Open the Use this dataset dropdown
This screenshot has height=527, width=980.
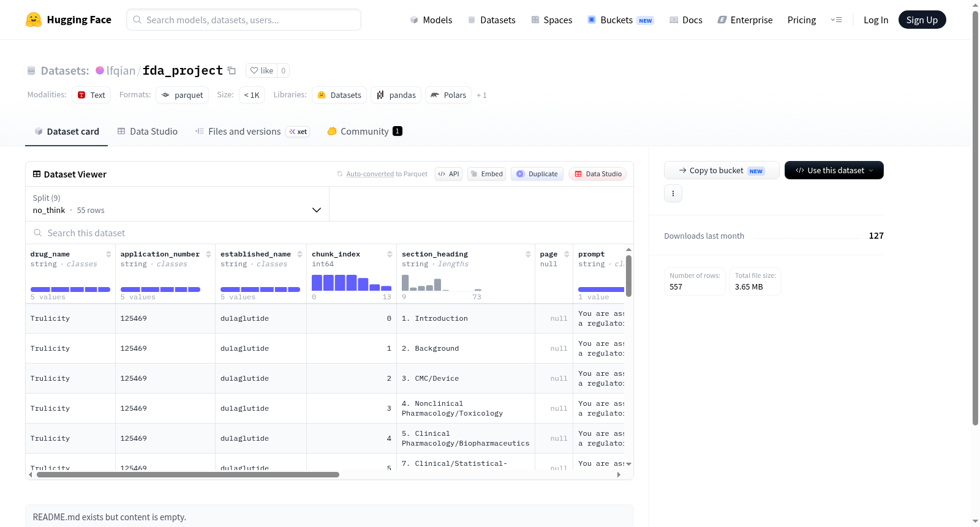tap(834, 170)
